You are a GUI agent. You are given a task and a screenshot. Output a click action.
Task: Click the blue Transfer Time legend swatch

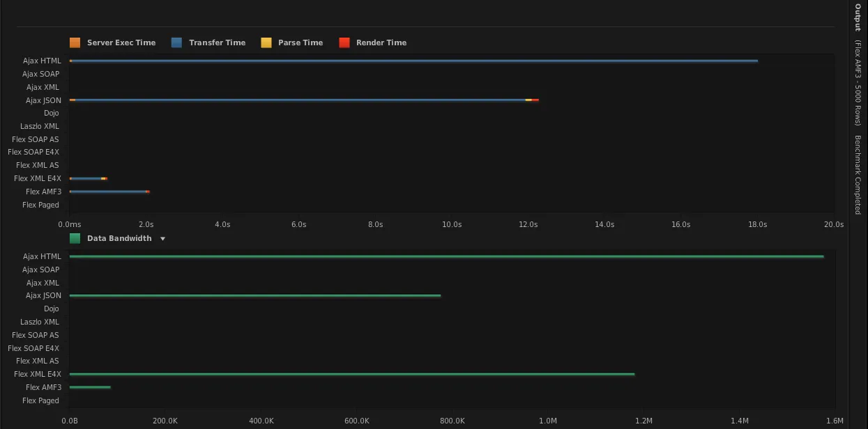click(176, 43)
